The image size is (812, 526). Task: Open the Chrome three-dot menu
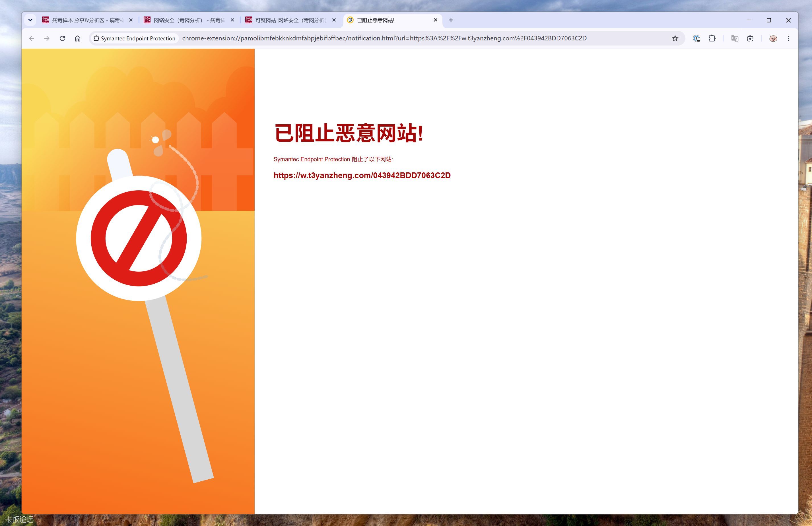(x=788, y=38)
